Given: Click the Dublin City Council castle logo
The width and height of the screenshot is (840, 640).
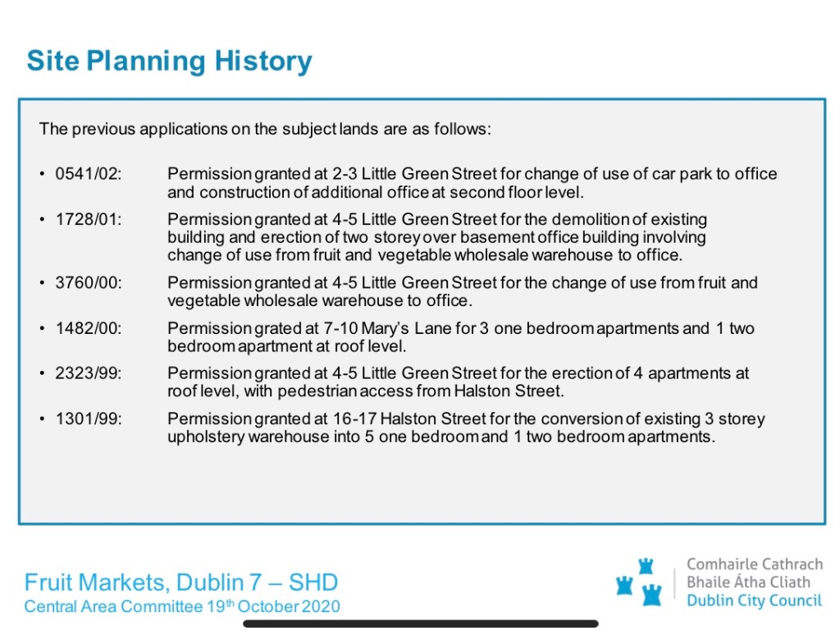Looking at the screenshot, I should (x=640, y=582).
